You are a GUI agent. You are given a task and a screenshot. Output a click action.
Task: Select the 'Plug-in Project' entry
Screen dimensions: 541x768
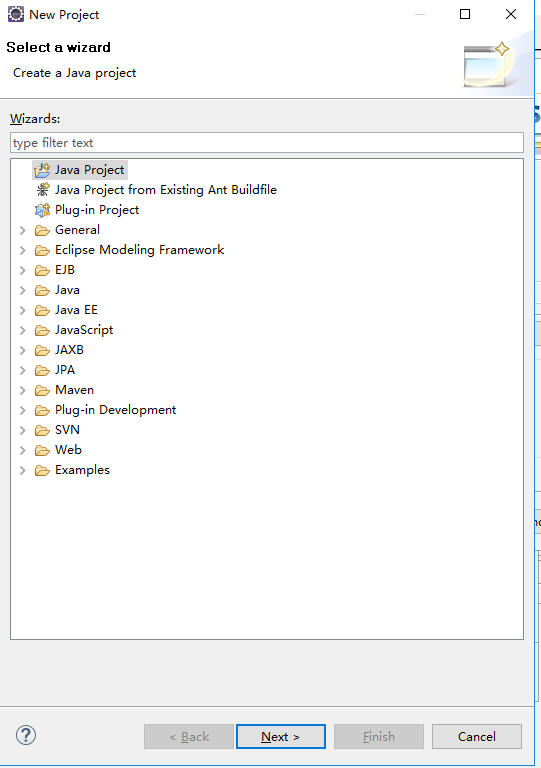point(97,210)
